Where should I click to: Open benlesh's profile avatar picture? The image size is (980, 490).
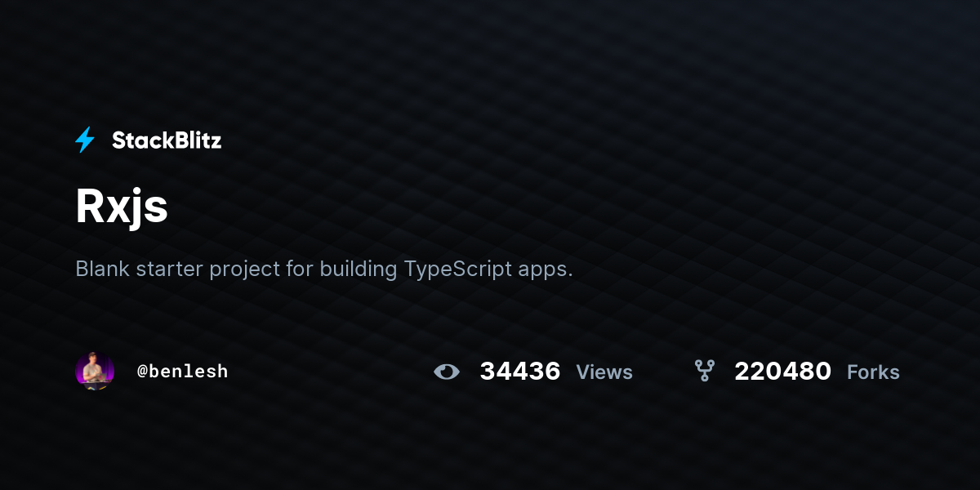95,371
